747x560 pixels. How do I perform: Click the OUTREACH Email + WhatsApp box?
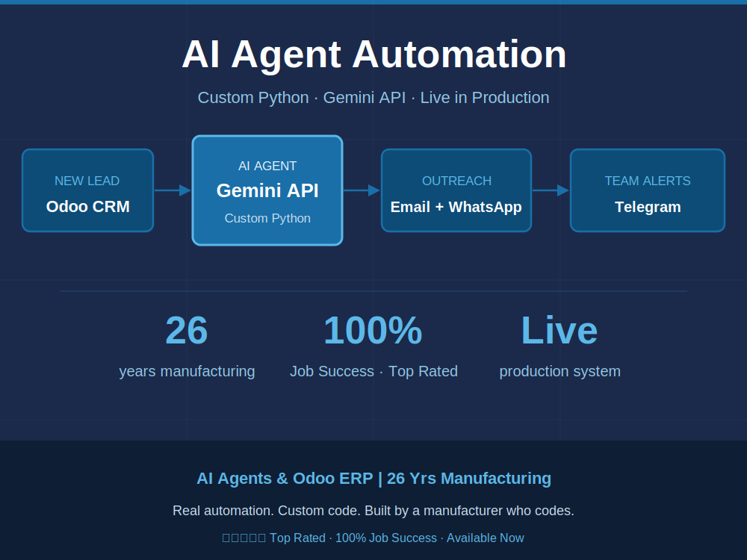[x=456, y=190]
